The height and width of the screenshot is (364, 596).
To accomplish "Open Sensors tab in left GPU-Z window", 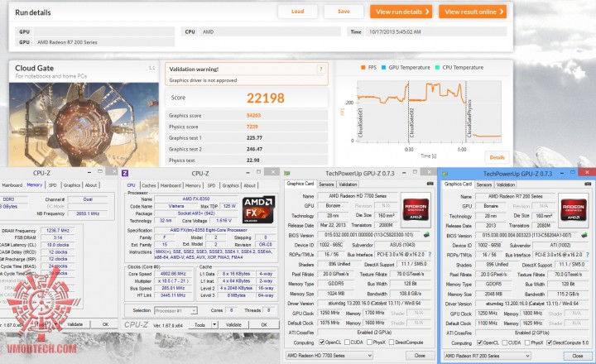I will (326, 184).
